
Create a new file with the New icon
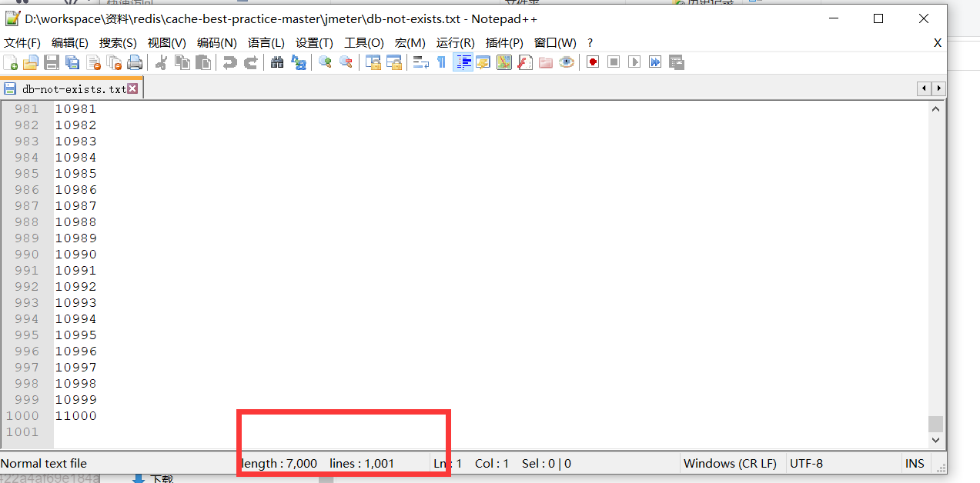[11, 62]
